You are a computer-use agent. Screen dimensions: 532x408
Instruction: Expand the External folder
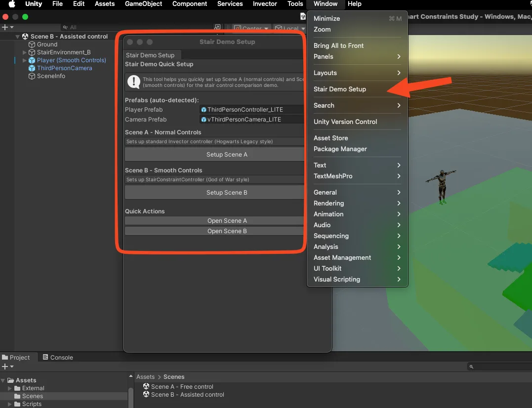pyautogui.click(x=10, y=388)
